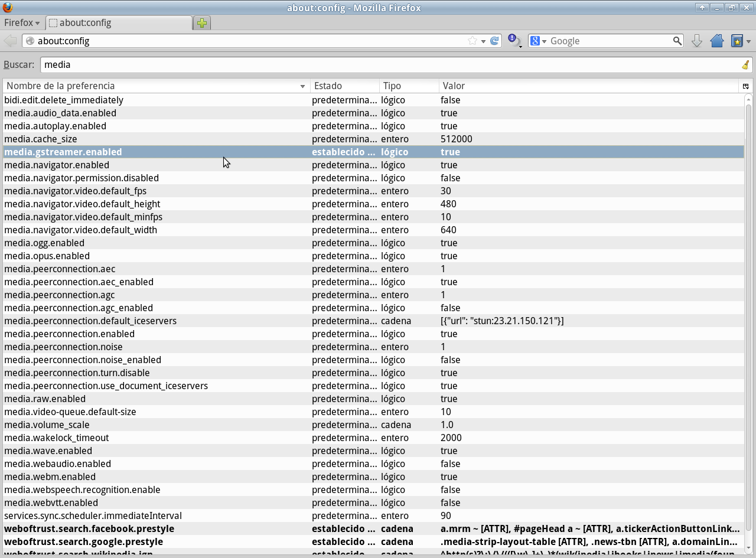Sort by Valor column header
Image resolution: width=756 pixels, height=558 pixels.
pyautogui.click(x=589, y=86)
